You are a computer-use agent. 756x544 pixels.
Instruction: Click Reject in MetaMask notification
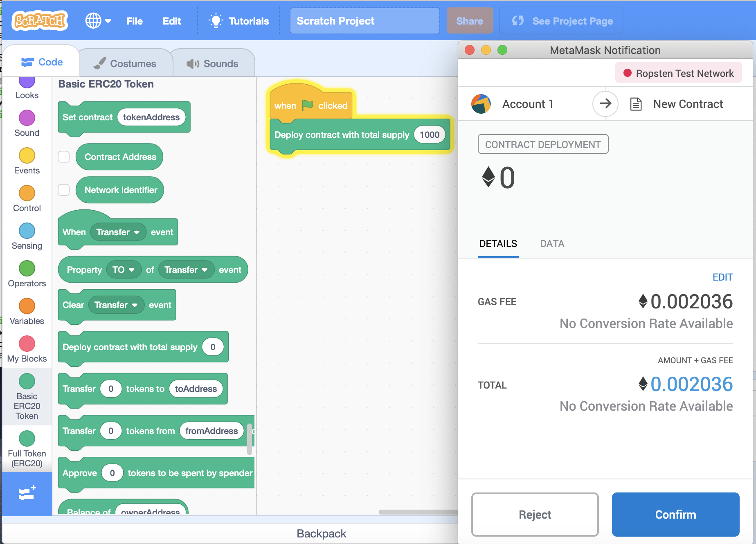[x=535, y=515]
